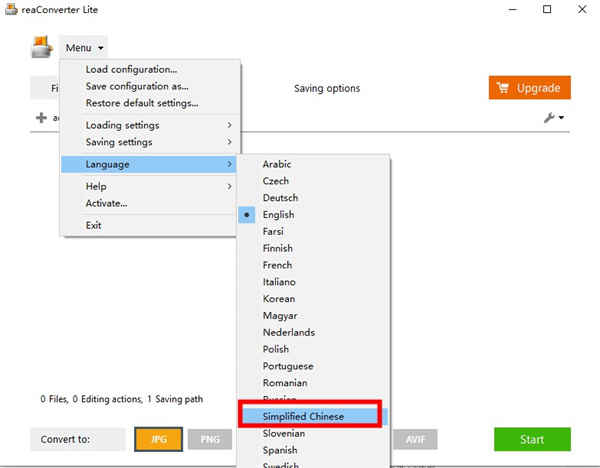Choose Load configuration... menu entry
Screen dimensions: 600x468
pos(149,70)
